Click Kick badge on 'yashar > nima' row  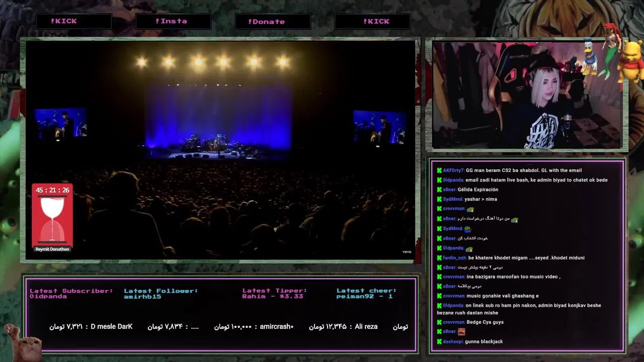439,200
